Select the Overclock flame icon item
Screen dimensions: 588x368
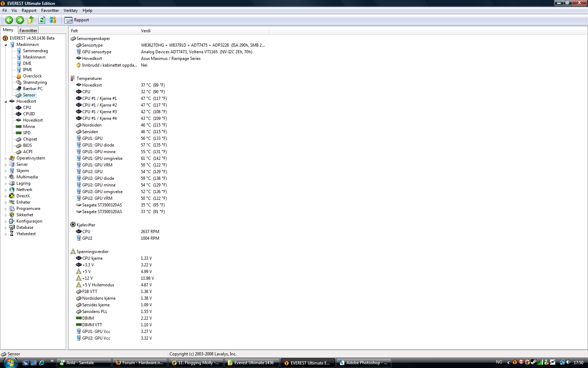point(19,76)
